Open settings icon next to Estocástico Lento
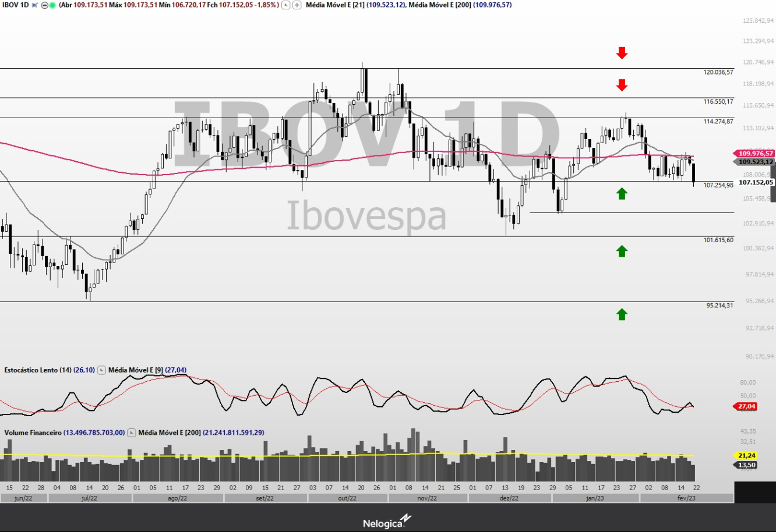Screen dimensions: 776x532 101,370
